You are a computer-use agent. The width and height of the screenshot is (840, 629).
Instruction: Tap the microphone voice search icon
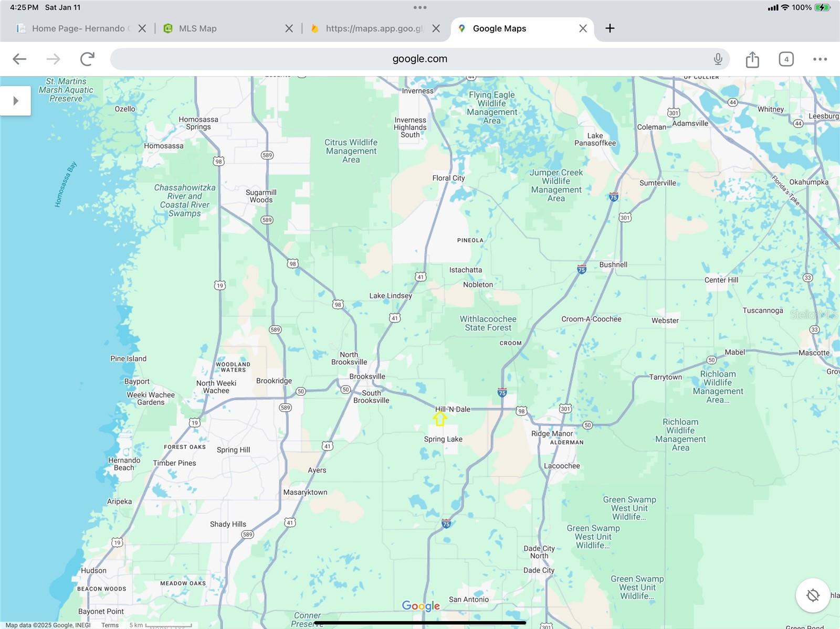pos(718,59)
